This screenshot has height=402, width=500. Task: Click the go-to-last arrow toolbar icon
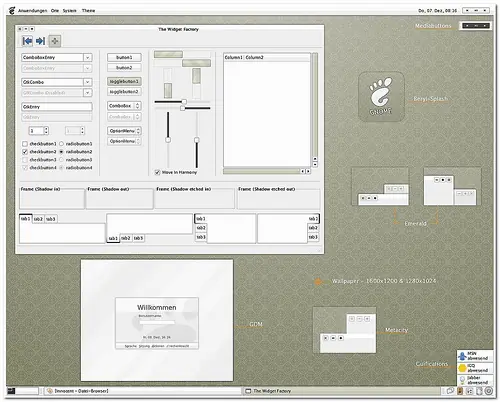(x=41, y=41)
